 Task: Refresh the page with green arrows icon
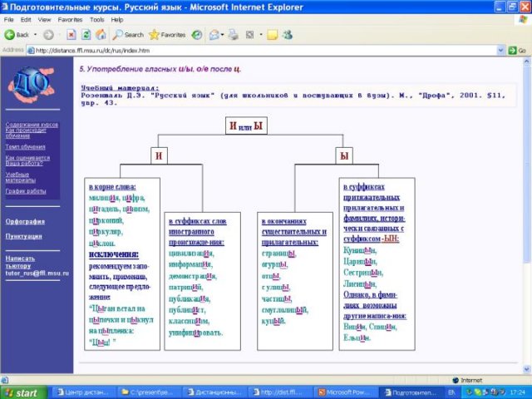[86, 35]
